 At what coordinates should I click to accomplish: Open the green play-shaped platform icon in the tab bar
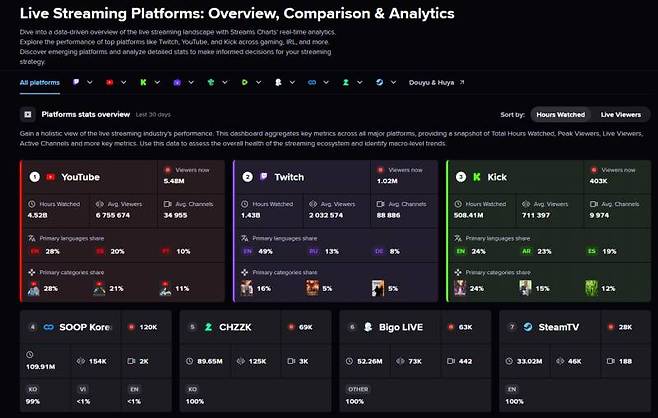tap(244, 82)
